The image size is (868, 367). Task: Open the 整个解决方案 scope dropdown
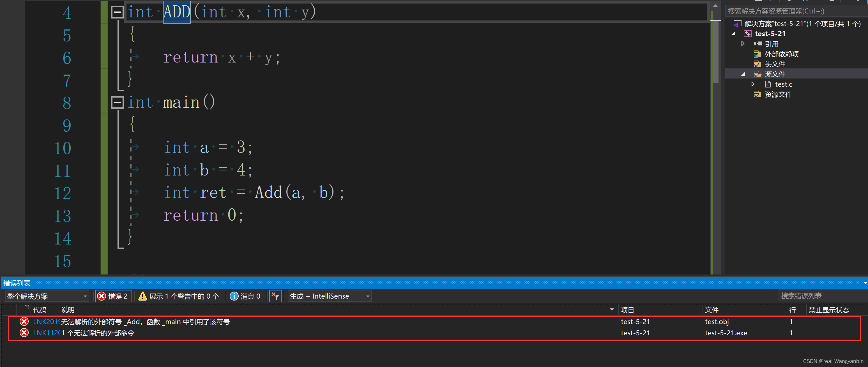tap(47, 296)
